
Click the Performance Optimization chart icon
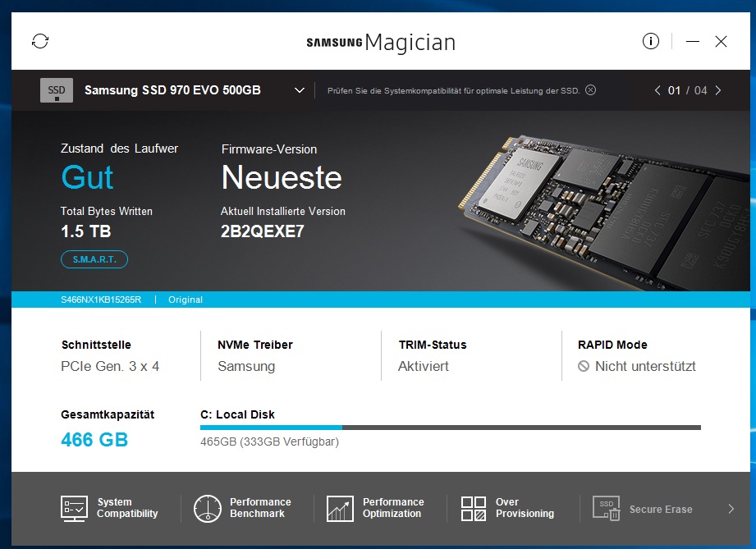point(340,509)
